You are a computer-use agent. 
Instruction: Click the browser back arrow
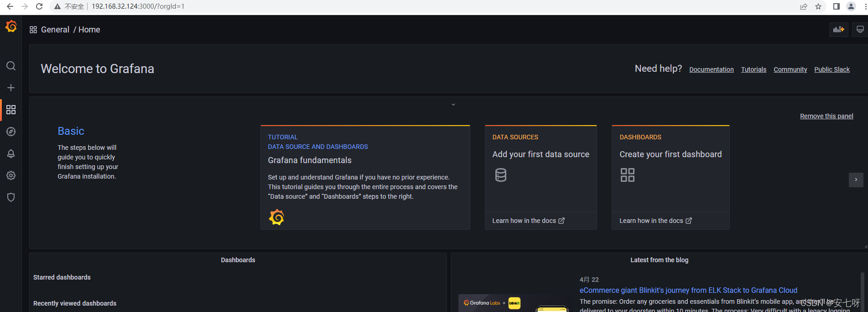tap(10, 6)
